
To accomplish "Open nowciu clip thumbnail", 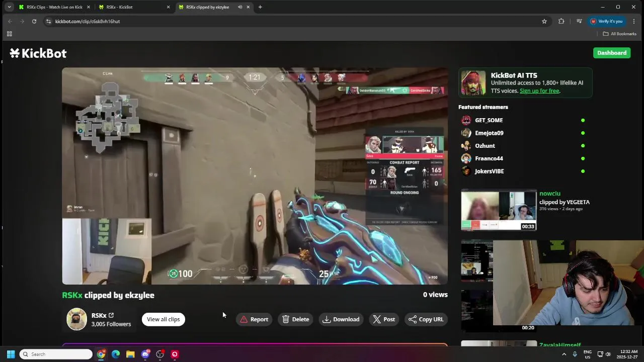I will coord(499,210).
